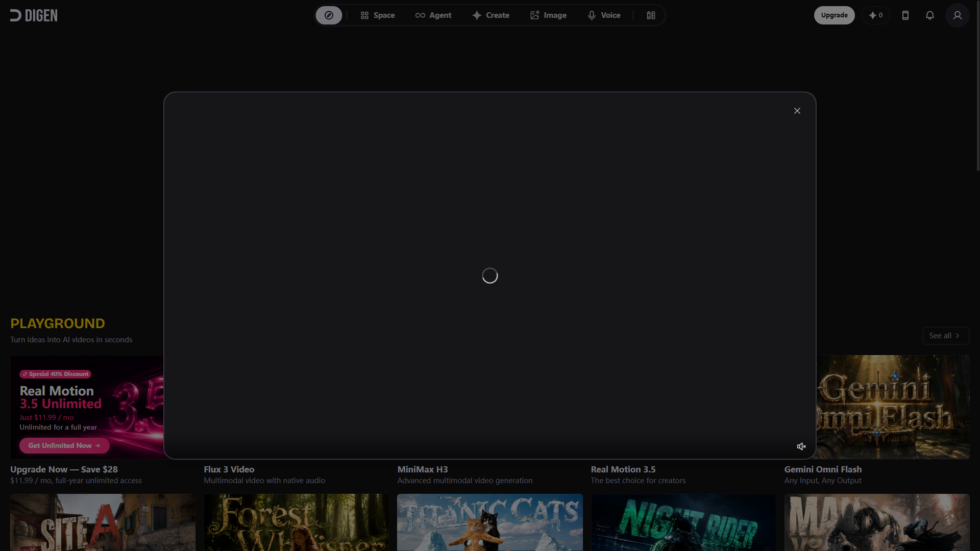Click the Special 40% Discount badge
Image resolution: width=980 pixels, height=551 pixels.
pyautogui.click(x=56, y=374)
